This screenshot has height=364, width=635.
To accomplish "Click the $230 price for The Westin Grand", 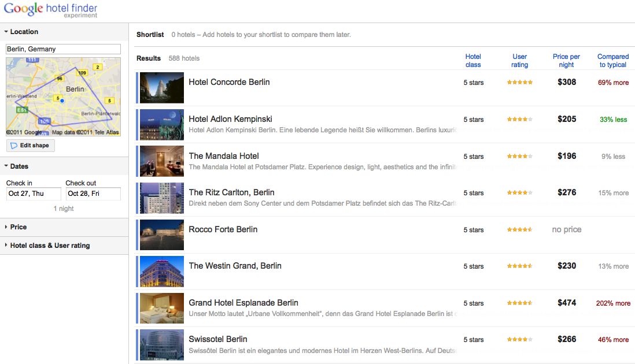I will tap(567, 266).
